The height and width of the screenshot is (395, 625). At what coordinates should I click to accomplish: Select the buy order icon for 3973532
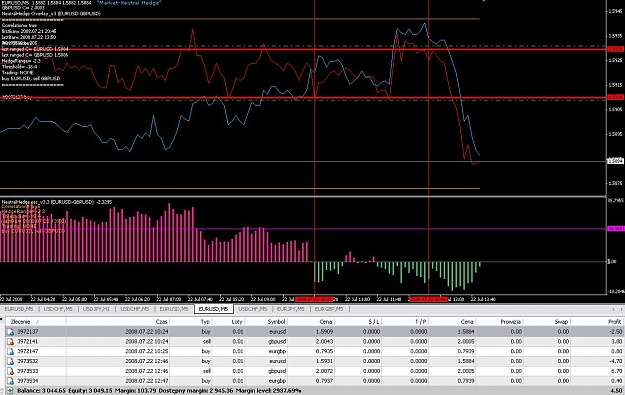pos(10,362)
